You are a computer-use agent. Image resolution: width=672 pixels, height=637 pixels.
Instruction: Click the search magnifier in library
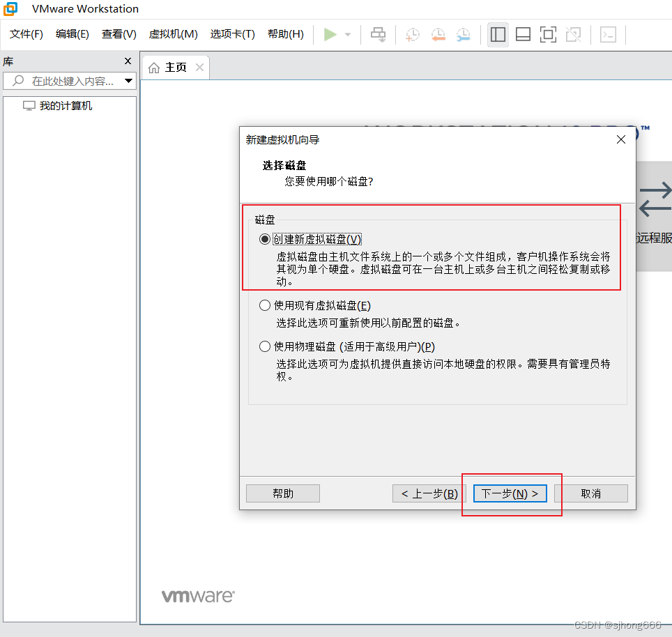18,81
